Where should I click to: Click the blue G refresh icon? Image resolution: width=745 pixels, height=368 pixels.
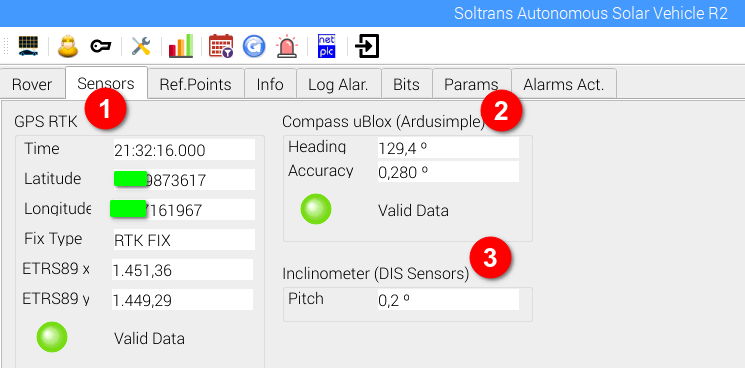(x=254, y=46)
